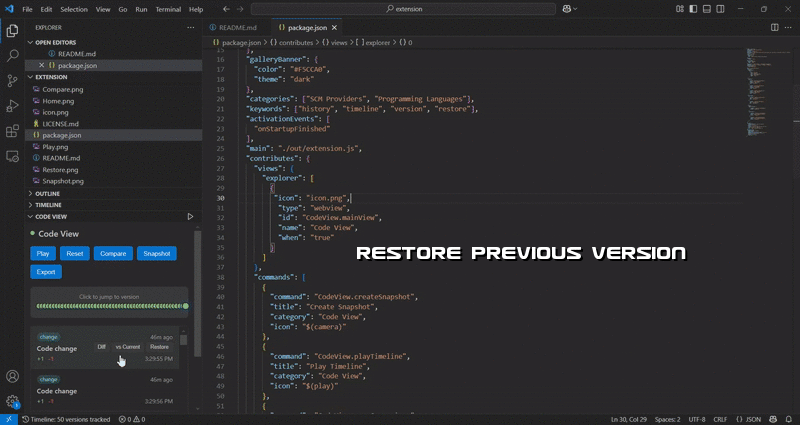Open the Search view in activity bar
Image resolution: width=800 pixels, height=425 pixels.
click(12, 56)
